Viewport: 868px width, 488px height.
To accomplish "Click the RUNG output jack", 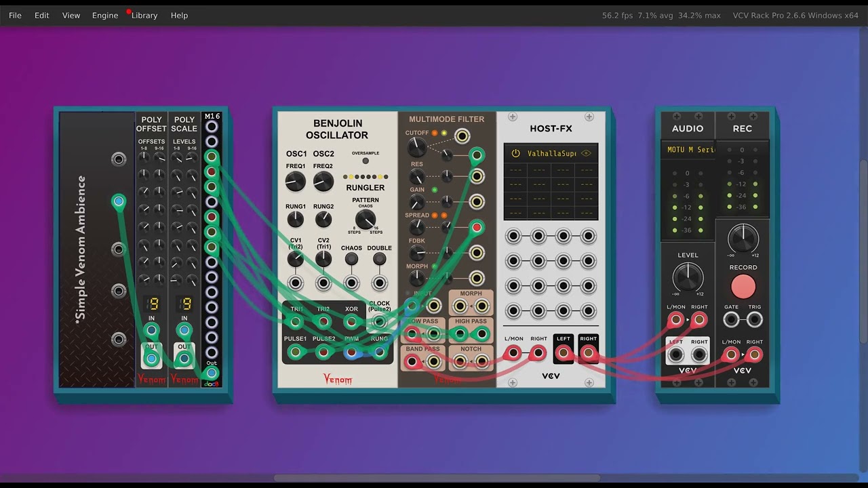I will [x=380, y=352].
